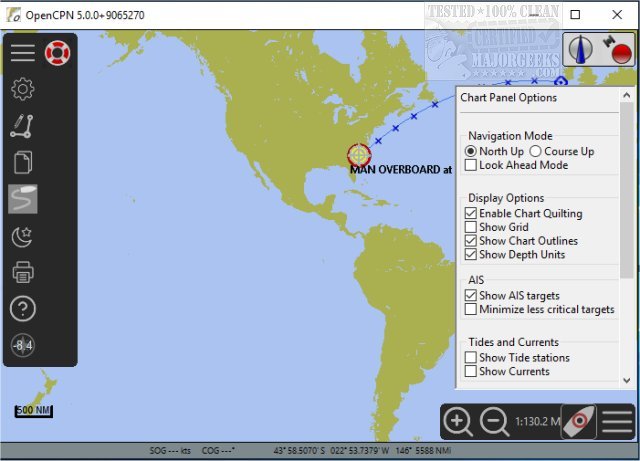This screenshot has width=640, height=461.
Task: Click the 500 NM scale bar label
Action: pyautogui.click(x=34, y=410)
